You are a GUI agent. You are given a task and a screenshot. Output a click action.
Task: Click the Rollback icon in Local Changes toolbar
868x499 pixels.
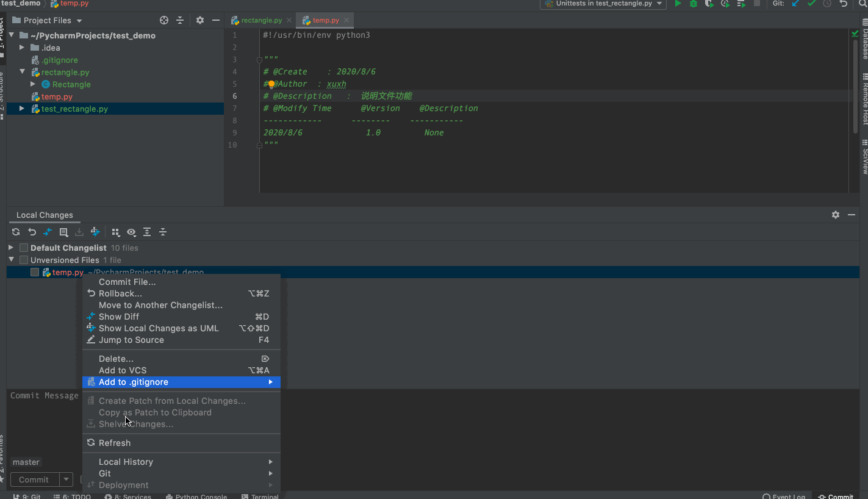32,232
